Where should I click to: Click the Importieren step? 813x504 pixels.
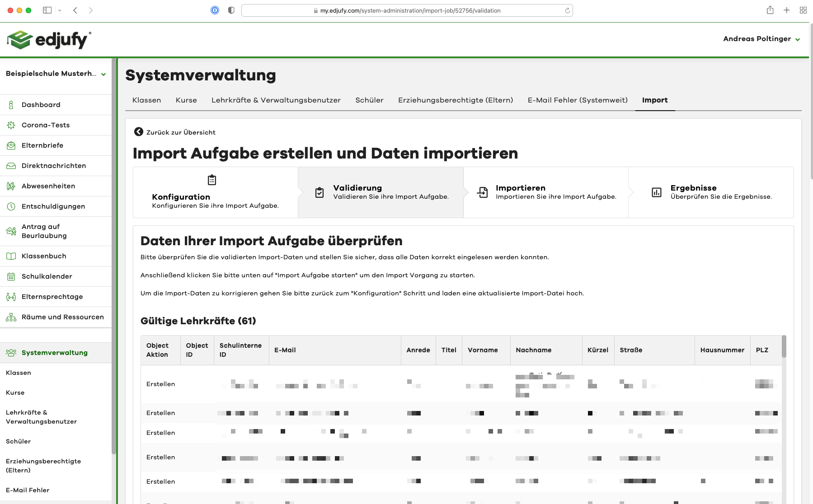point(545,192)
